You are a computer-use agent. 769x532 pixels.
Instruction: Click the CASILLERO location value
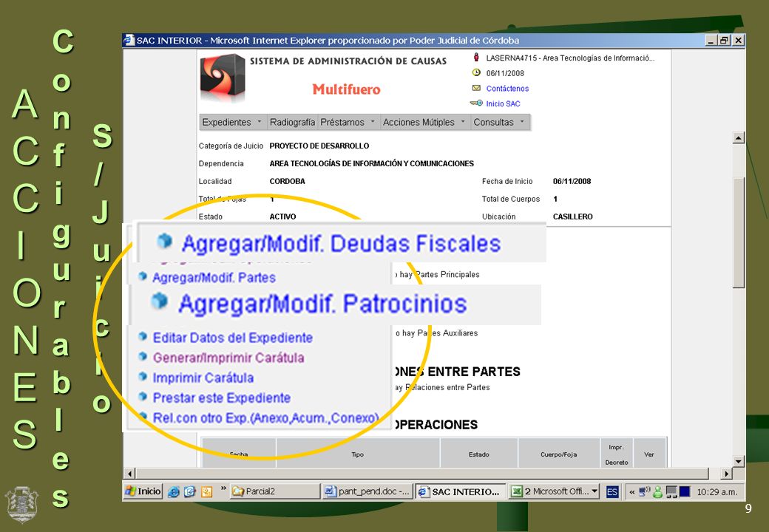[573, 216]
